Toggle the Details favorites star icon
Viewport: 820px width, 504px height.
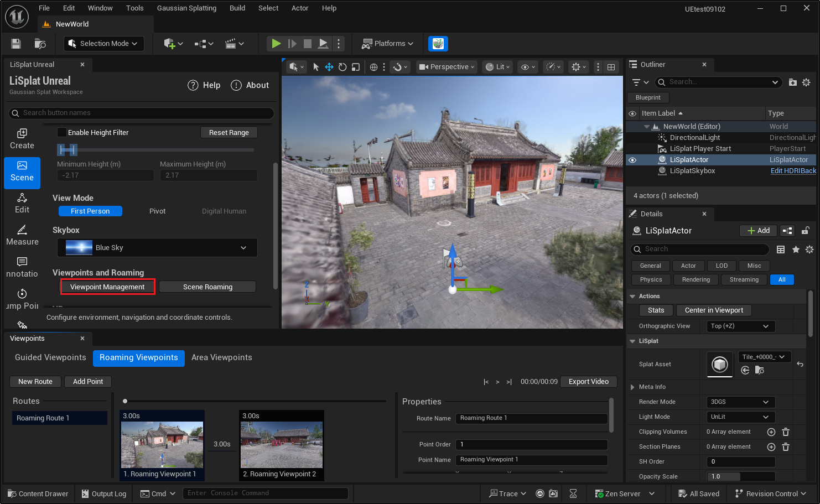(x=796, y=250)
